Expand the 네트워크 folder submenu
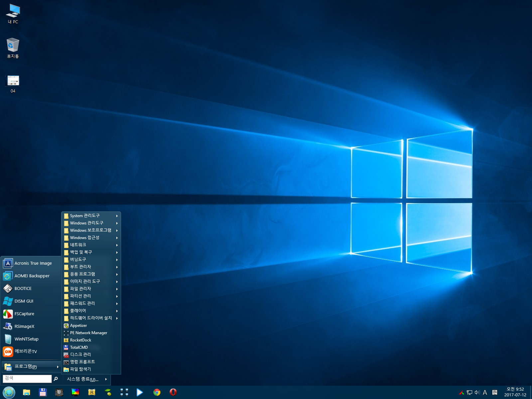 91,245
